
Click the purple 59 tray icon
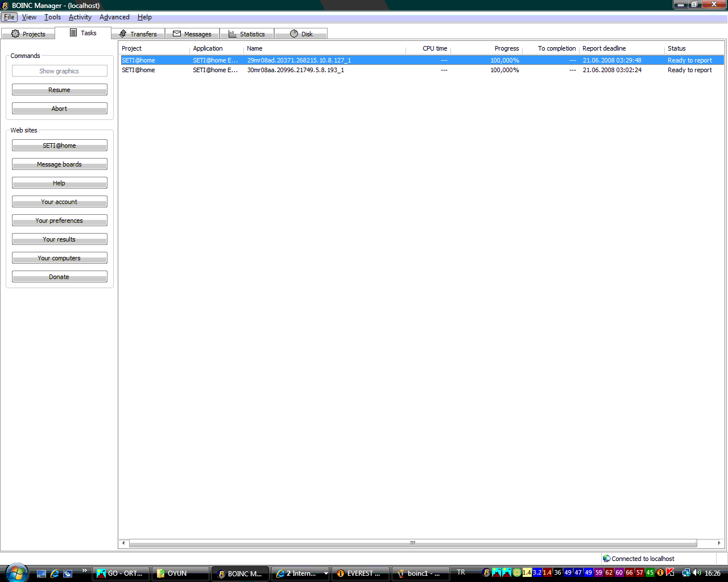[x=598, y=572]
